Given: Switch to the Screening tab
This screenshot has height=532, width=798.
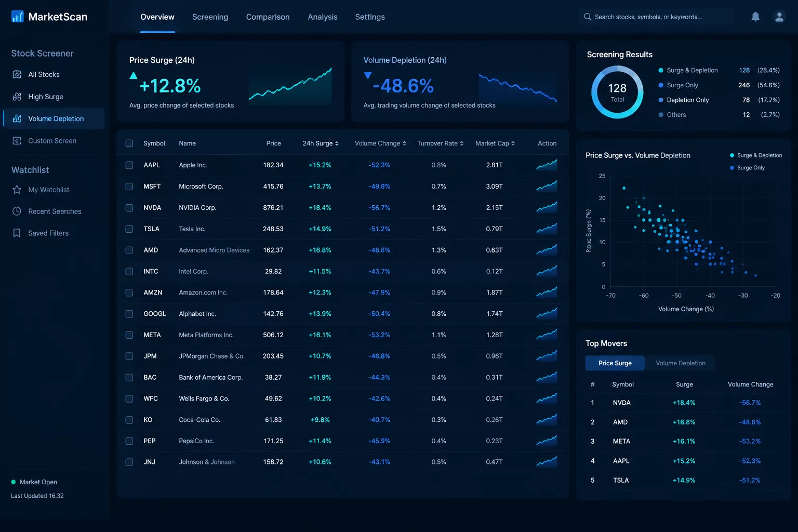Looking at the screenshot, I should point(210,17).
